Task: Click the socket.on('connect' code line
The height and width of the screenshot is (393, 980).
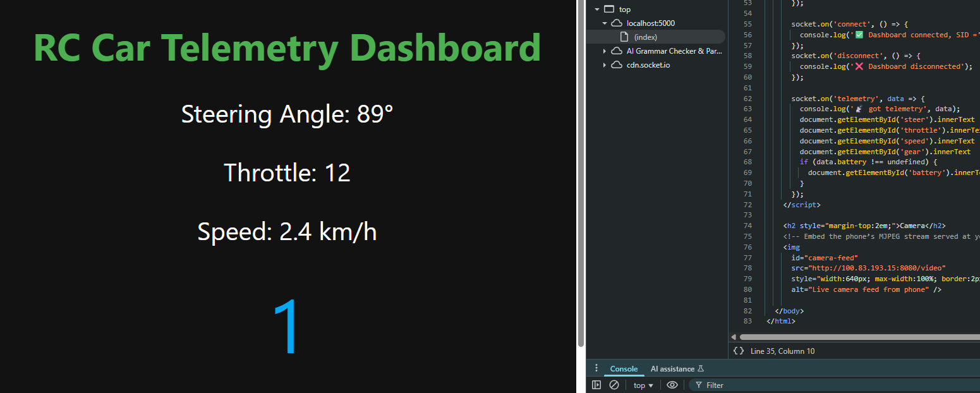Action: (x=849, y=24)
